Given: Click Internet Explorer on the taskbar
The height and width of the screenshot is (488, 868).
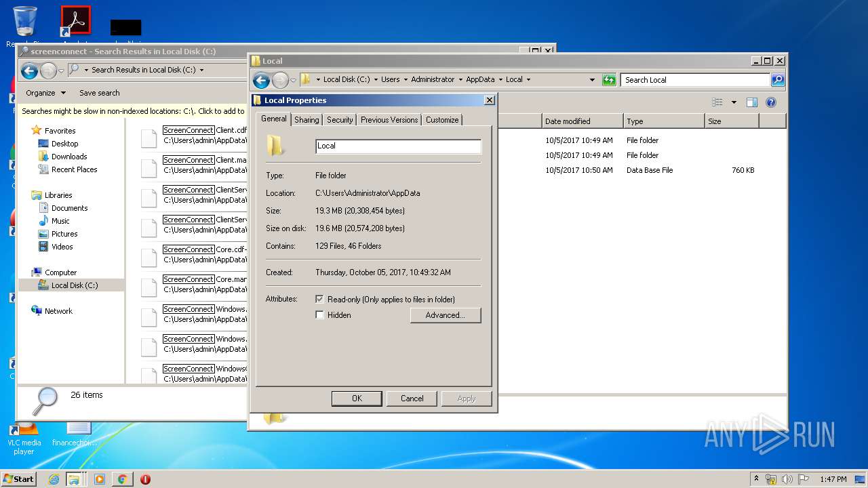Looking at the screenshot, I should coord(54,479).
